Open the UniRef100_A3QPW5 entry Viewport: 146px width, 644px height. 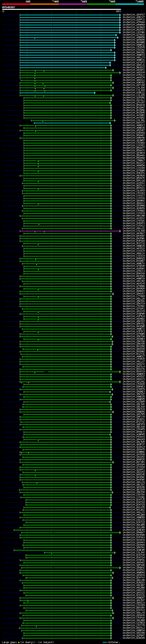(x=133, y=314)
